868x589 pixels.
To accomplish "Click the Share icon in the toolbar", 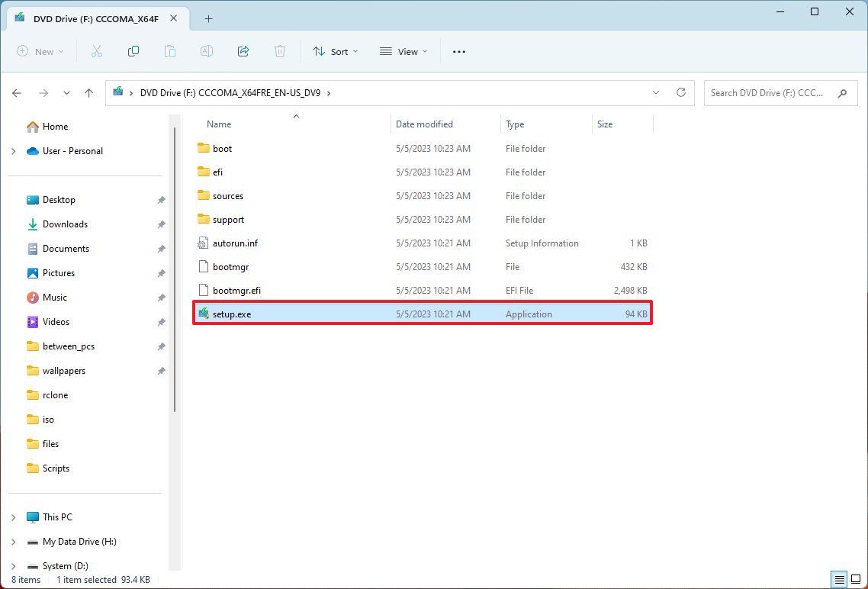I will (x=243, y=51).
